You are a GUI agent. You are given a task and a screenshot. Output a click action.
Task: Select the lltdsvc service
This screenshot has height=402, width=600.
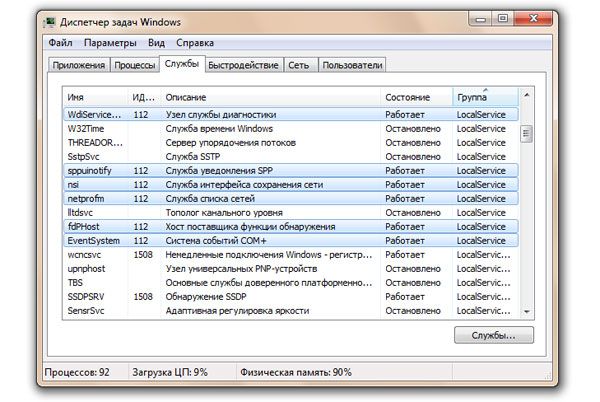pyautogui.click(x=291, y=213)
